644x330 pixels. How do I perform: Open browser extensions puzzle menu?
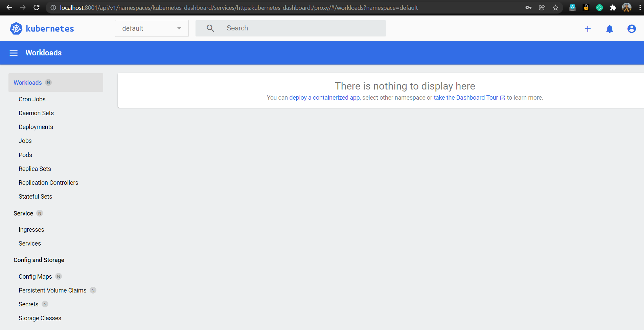[x=613, y=7]
